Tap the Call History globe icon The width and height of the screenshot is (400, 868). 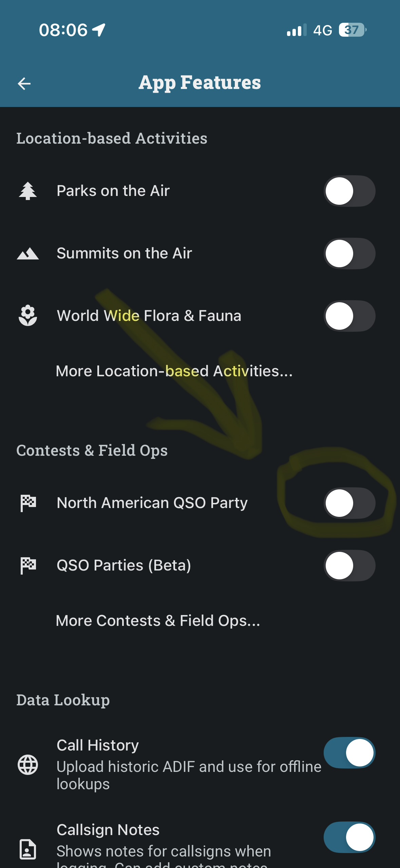[x=28, y=765]
